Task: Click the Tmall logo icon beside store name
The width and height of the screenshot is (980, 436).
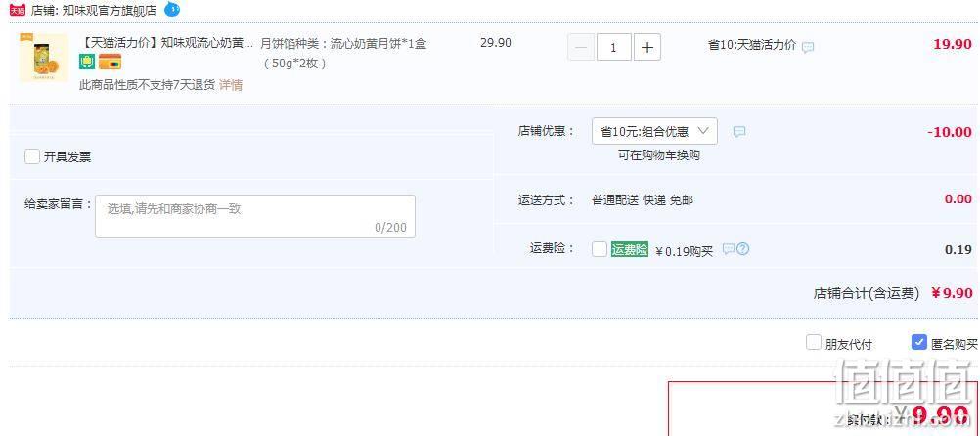Action: [x=18, y=10]
